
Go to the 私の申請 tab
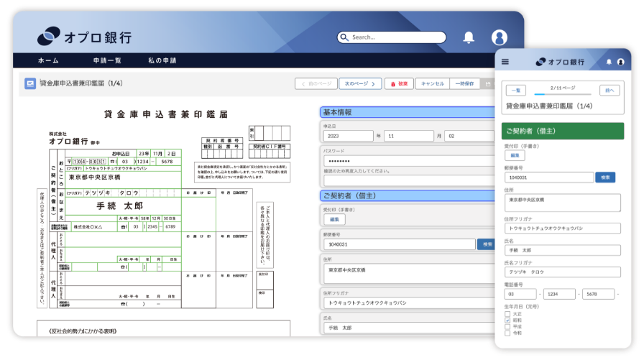[x=162, y=60]
